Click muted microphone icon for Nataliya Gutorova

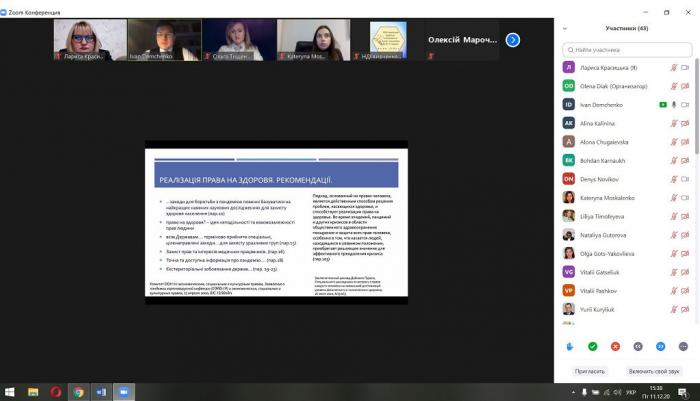click(x=674, y=235)
